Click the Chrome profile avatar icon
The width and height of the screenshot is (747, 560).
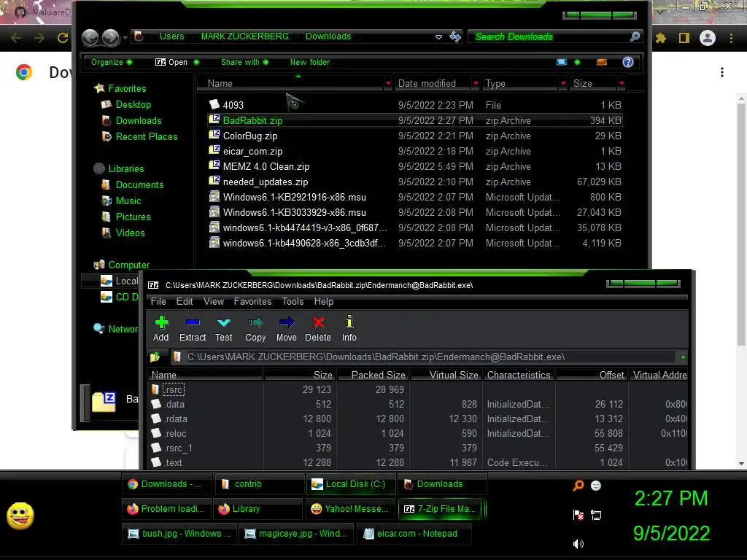click(x=708, y=38)
